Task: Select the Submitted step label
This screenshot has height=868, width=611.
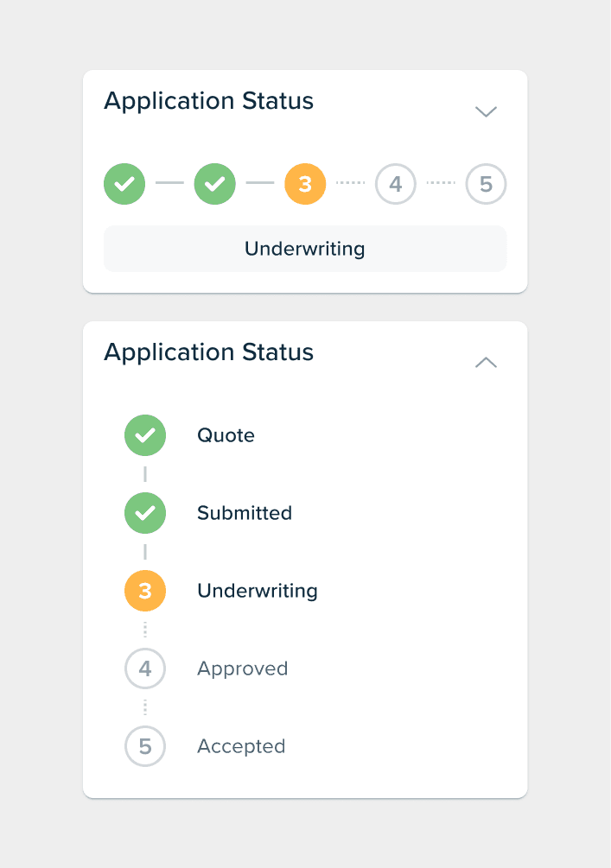Action: click(245, 513)
